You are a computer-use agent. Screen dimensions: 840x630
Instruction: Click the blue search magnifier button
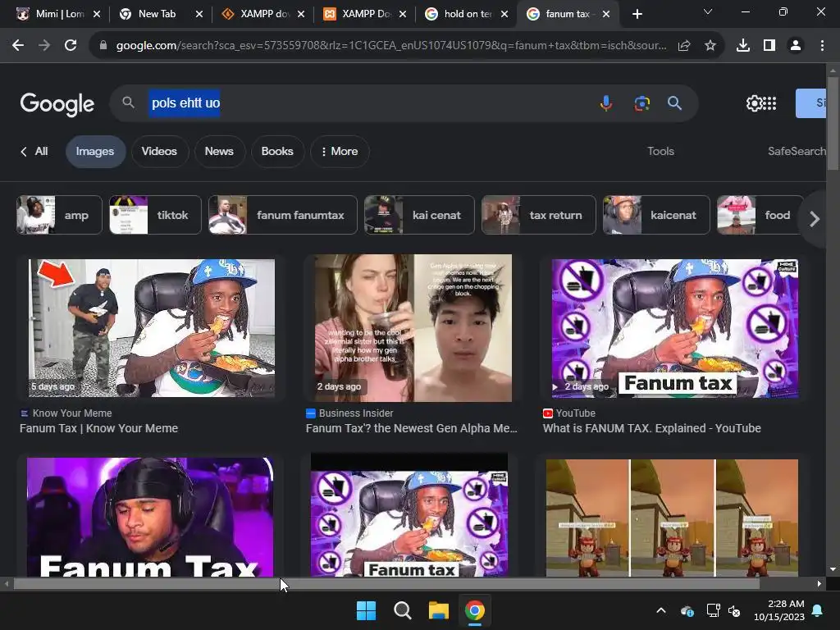pyautogui.click(x=674, y=103)
